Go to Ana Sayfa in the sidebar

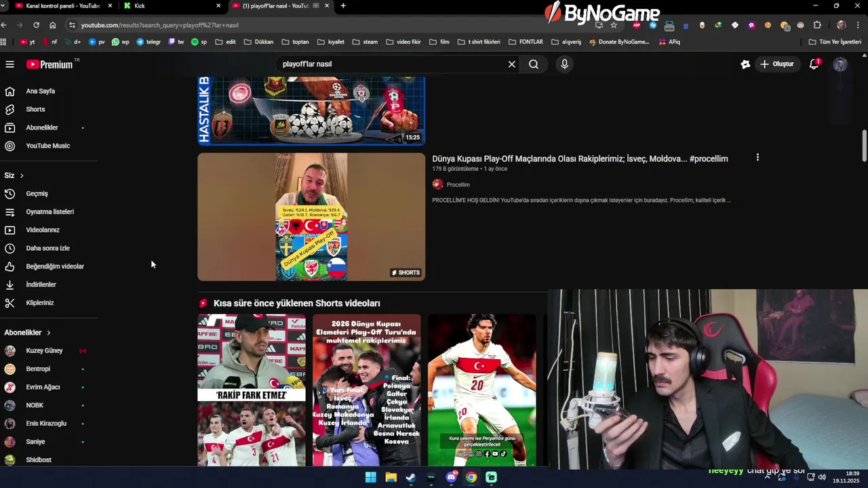(41, 91)
